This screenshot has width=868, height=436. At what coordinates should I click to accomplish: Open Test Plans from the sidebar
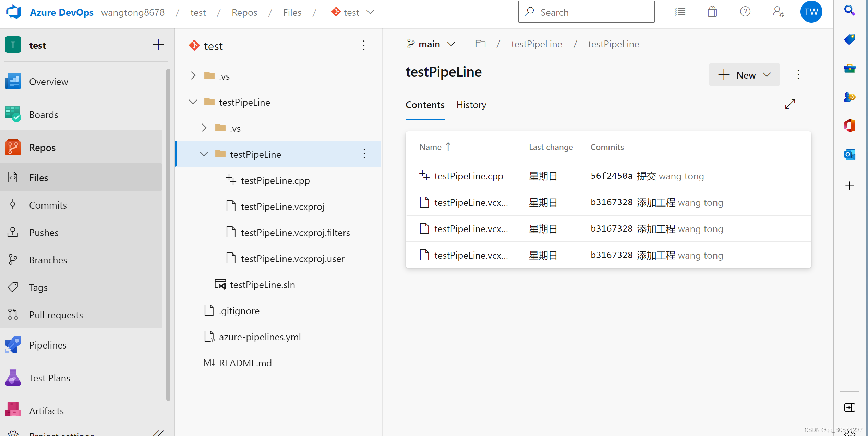[49, 378]
